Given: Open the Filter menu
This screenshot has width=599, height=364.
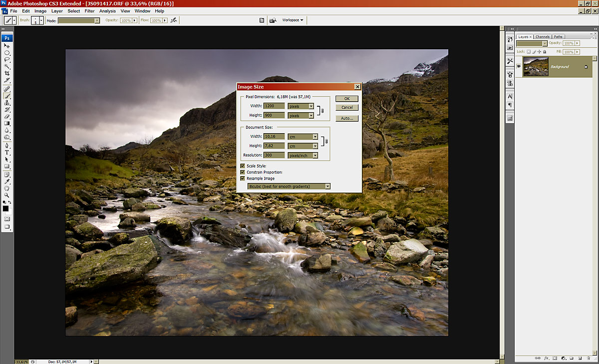Looking at the screenshot, I should click(89, 11).
